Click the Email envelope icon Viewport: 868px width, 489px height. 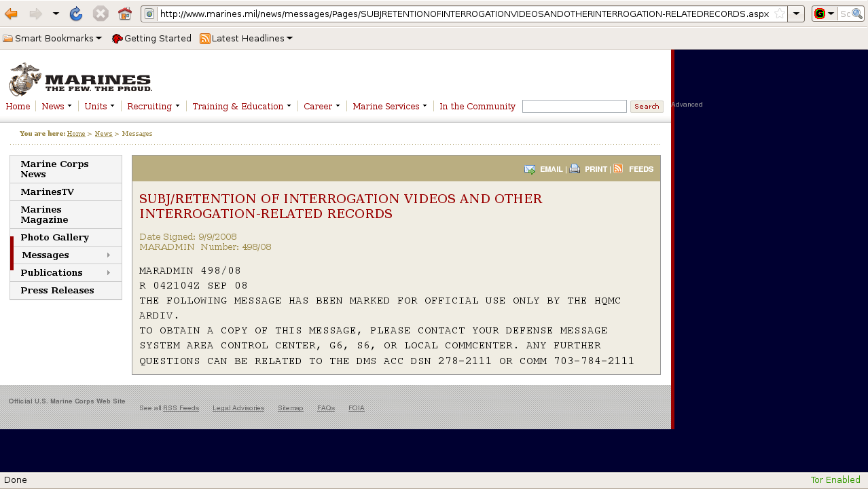pyautogui.click(x=530, y=169)
